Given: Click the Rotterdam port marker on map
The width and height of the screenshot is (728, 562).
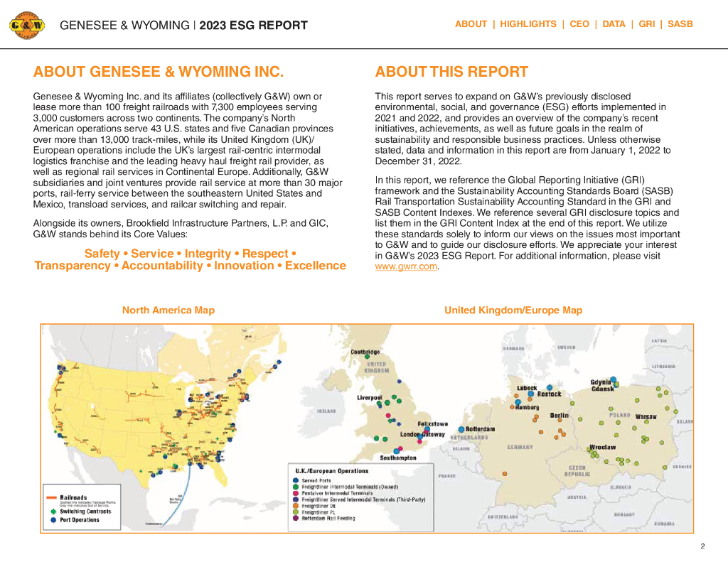Looking at the screenshot, I should (461, 430).
